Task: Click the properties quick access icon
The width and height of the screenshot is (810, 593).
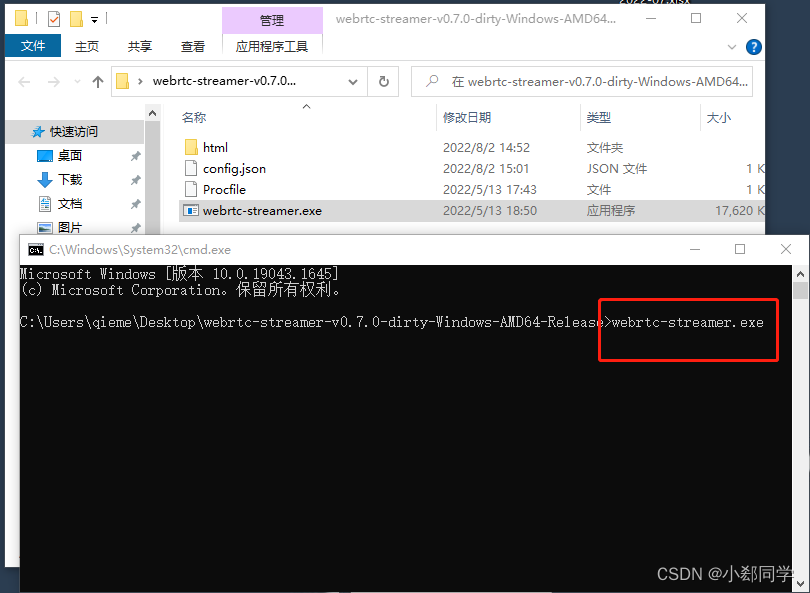Action: (x=54, y=17)
